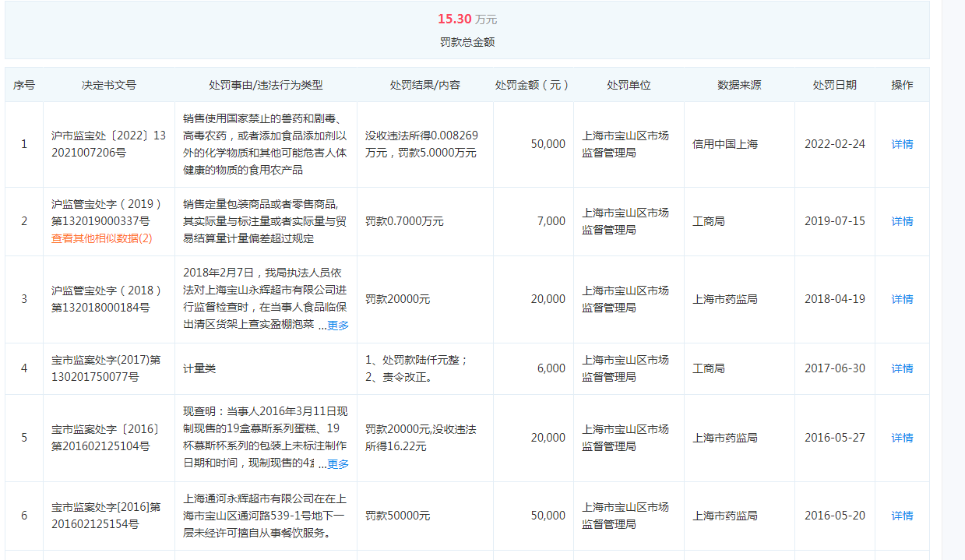Image resolution: width=965 pixels, height=560 pixels.
Task: Select document number 宝市监案处字(2017)第130201750077号
Action: click(106, 368)
